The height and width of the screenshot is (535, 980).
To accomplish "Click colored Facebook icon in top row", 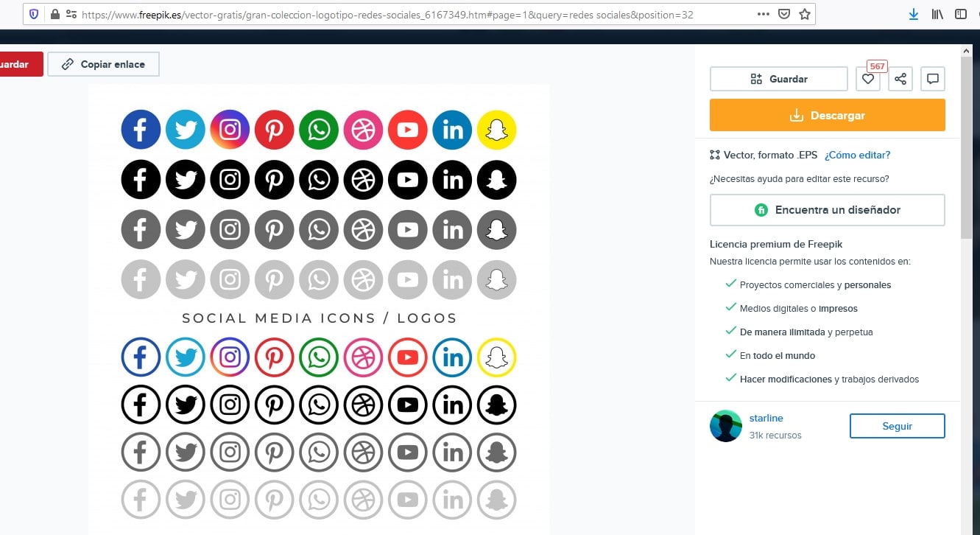I will point(141,130).
